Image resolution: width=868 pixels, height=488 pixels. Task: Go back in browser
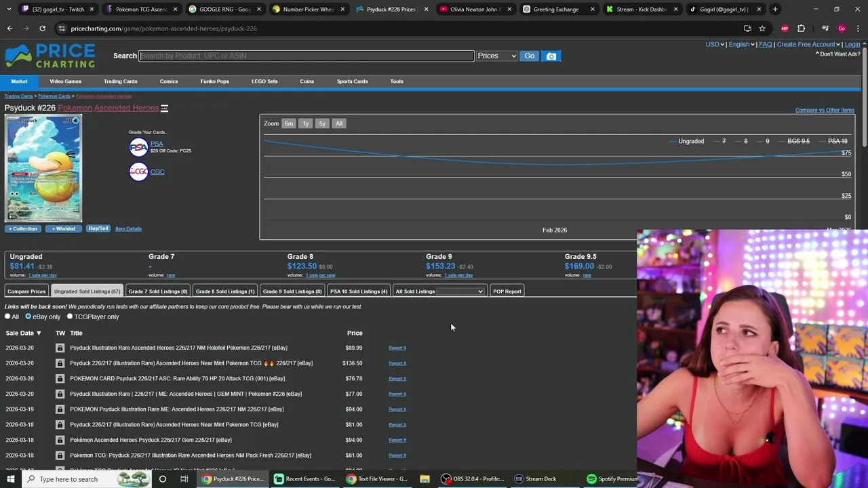(9, 28)
